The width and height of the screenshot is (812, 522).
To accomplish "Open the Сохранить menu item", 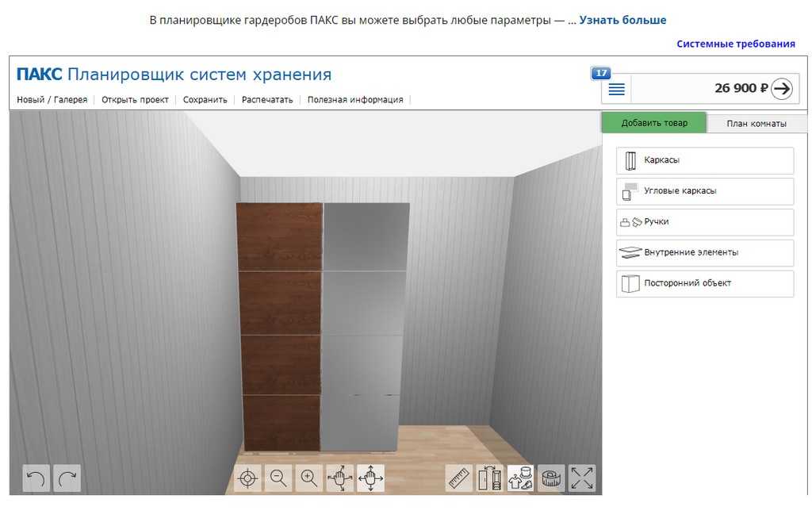I will coord(205,100).
